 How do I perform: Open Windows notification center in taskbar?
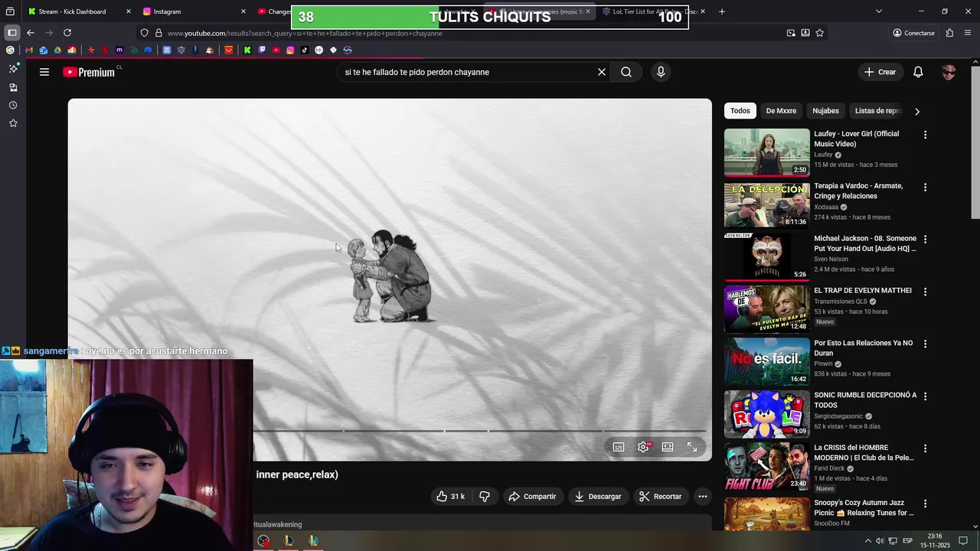point(963,540)
